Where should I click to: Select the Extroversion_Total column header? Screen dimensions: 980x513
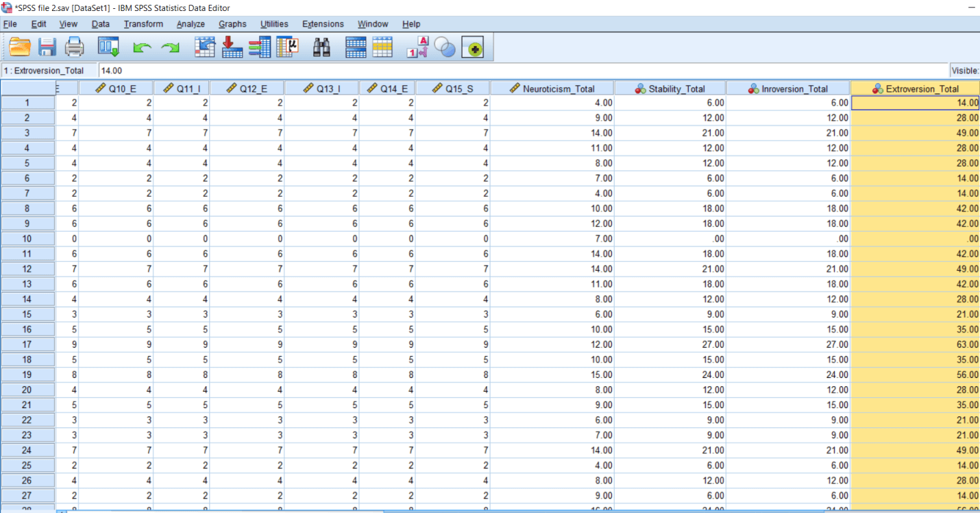(x=915, y=88)
